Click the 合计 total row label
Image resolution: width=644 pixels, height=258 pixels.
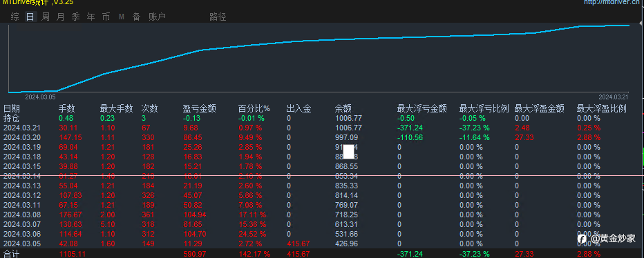[x=12, y=254]
